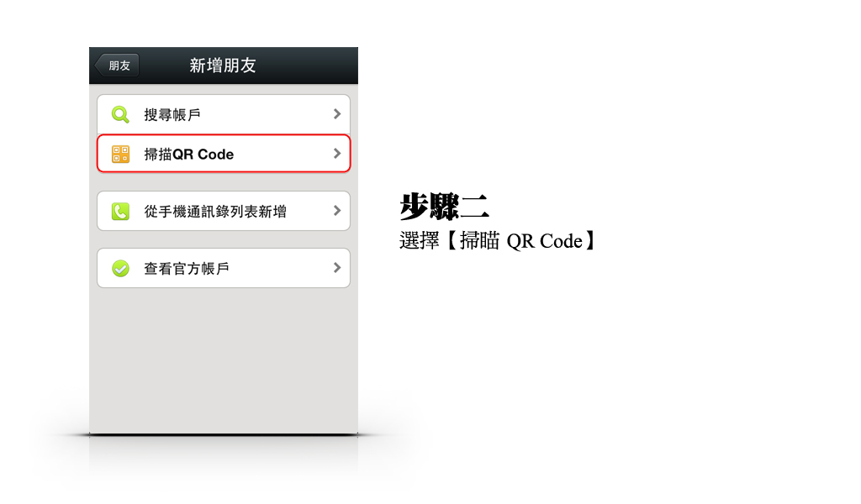
Task: Click the green magnifier search icon
Action: click(120, 114)
